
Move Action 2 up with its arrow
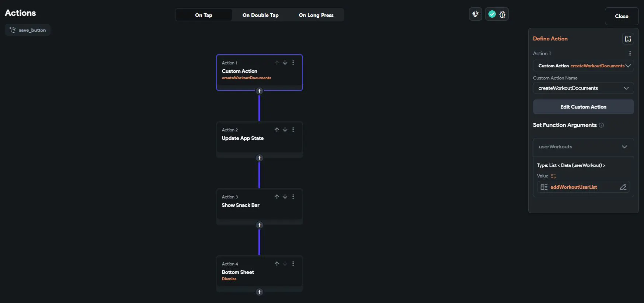click(x=277, y=130)
